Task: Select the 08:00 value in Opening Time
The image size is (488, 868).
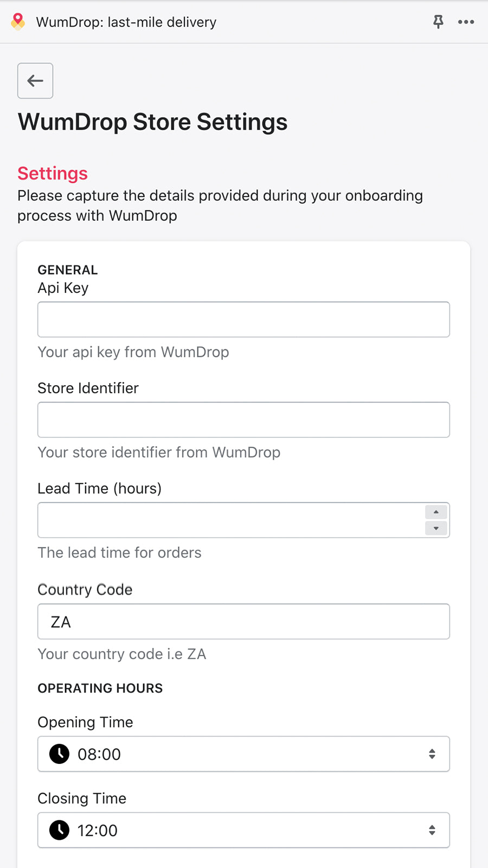Action: click(99, 754)
